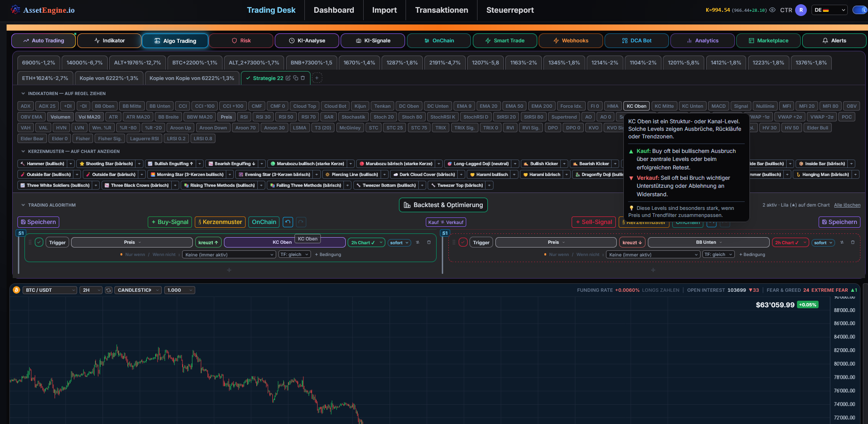
Task: Open the DE language dropdown
Action: [829, 10]
